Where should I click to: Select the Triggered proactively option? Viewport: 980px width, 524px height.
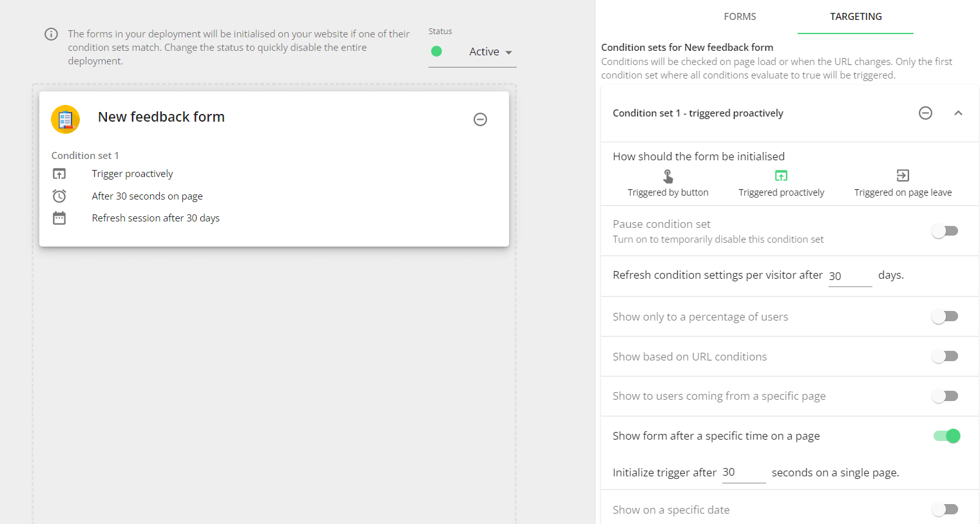781,182
